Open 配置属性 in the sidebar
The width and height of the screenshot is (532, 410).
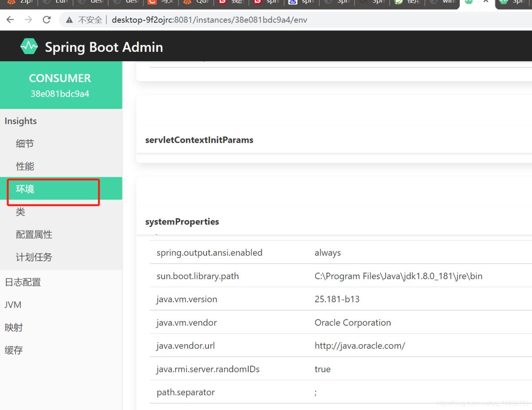coord(34,234)
